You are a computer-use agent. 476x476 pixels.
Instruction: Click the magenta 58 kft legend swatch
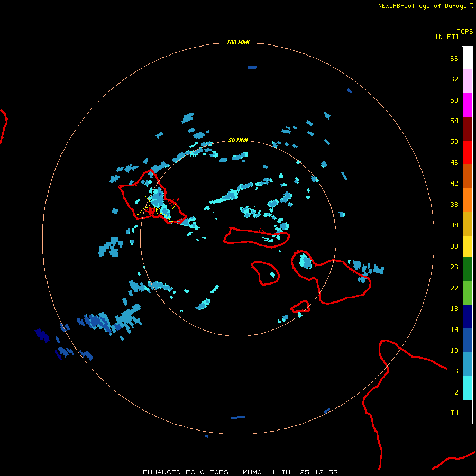tap(467, 105)
